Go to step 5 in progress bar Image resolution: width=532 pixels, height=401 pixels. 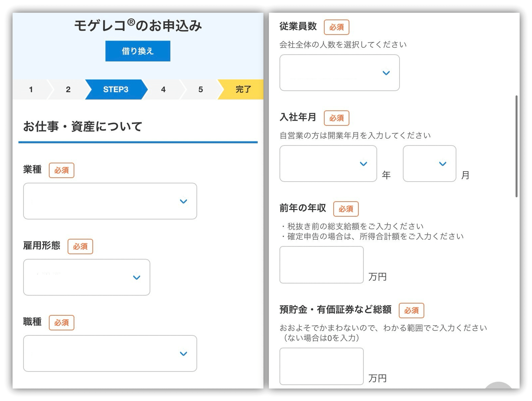coord(201,89)
